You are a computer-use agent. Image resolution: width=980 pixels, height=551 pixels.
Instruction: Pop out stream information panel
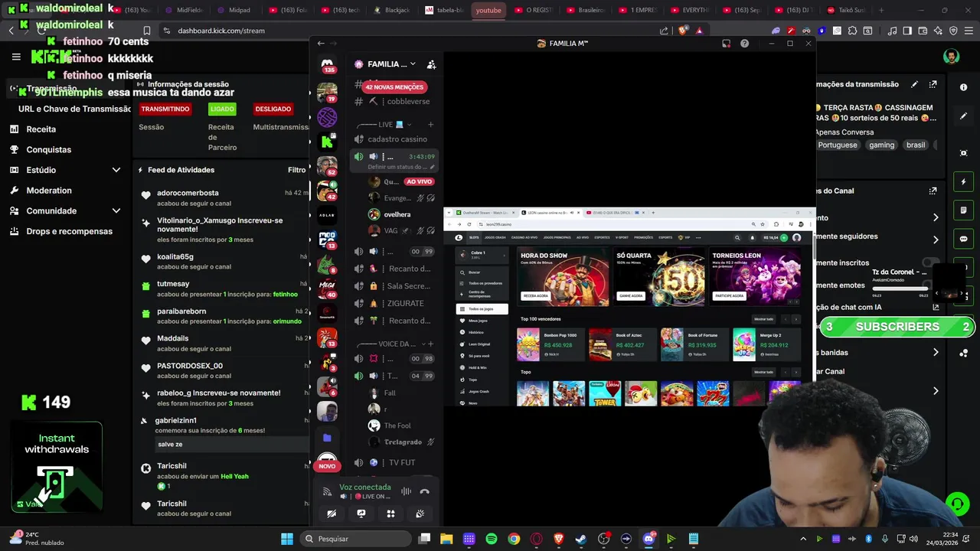pyautogui.click(x=933, y=84)
